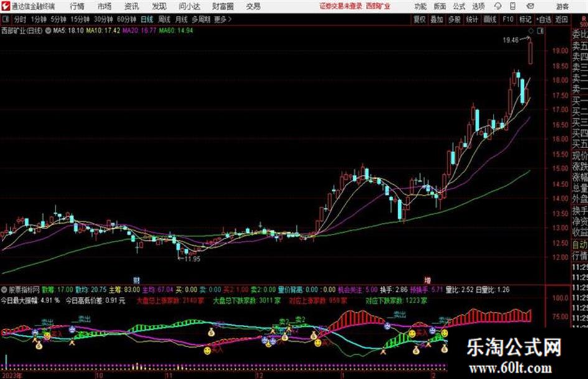Select the 日线 daily period
588x379 pixels.
pos(147,19)
